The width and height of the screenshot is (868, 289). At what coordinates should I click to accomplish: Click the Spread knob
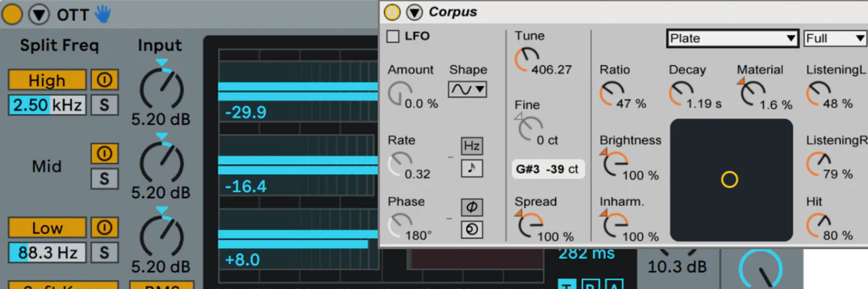pyautogui.click(x=531, y=225)
